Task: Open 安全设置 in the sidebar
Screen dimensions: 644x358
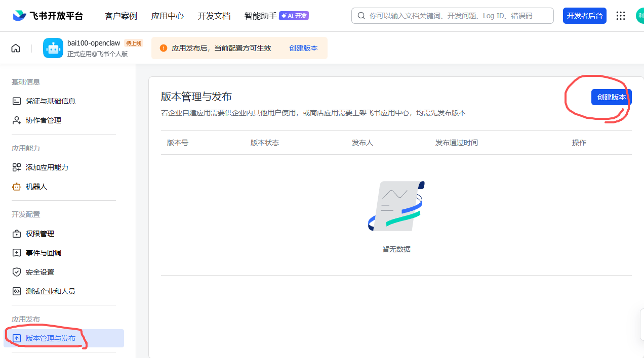Action: [39, 272]
